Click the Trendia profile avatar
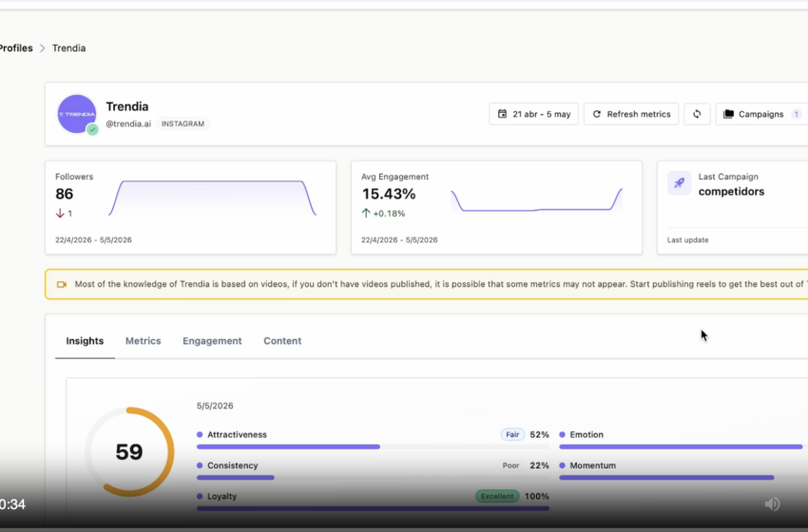Image resolution: width=808 pixels, height=532 pixels. tap(77, 114)
